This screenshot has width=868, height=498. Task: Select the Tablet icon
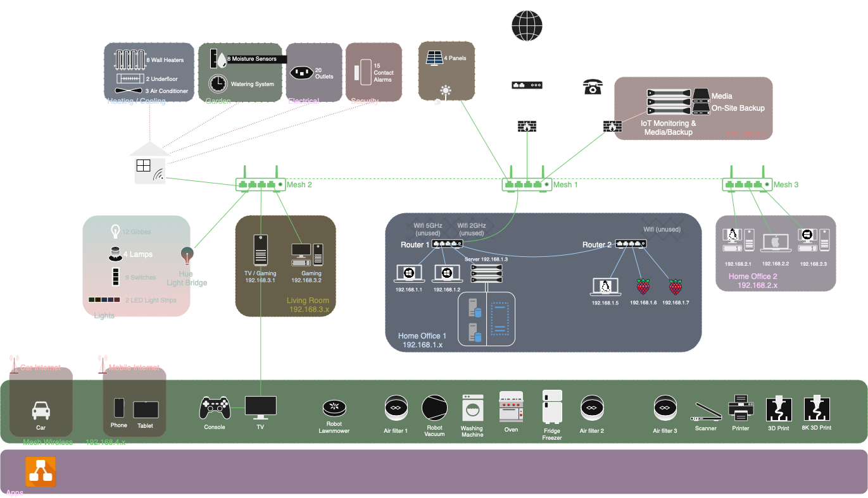(146, 409)
